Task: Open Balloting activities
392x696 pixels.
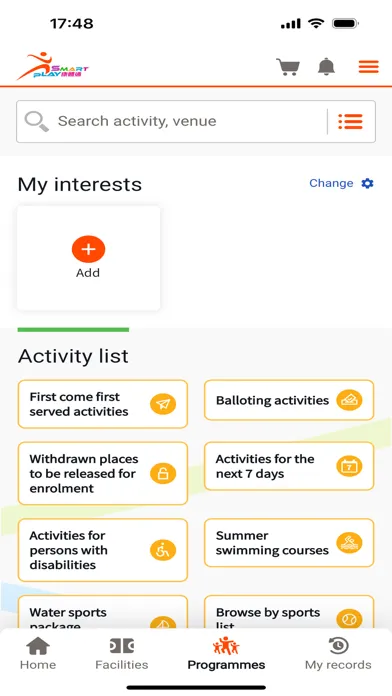Action: click(x=289, y=400)
